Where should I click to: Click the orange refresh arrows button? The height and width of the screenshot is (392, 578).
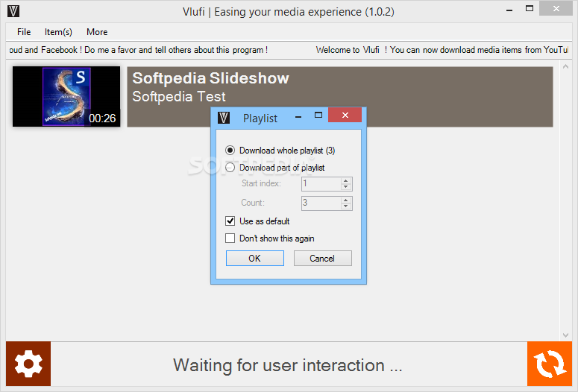[550, 364]
